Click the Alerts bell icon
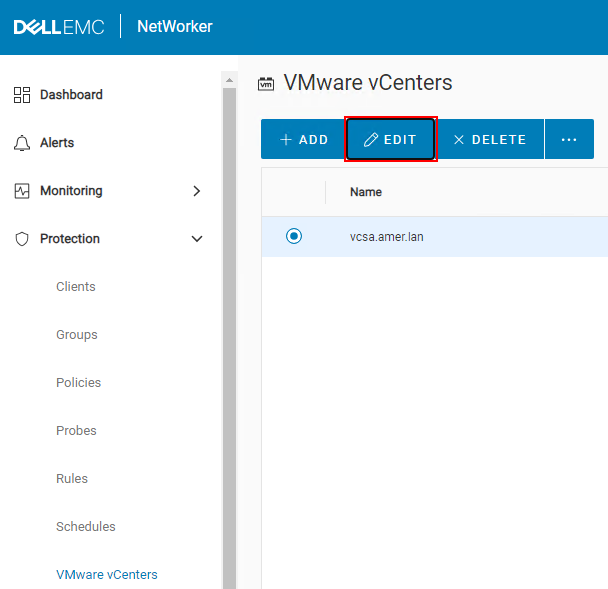 tap(22, 143)
